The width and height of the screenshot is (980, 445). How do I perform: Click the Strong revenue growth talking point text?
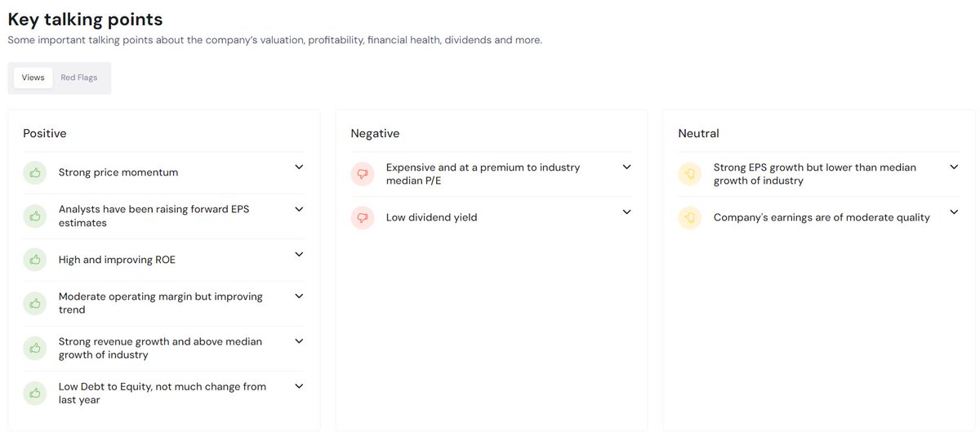click(x=160, y=348)
